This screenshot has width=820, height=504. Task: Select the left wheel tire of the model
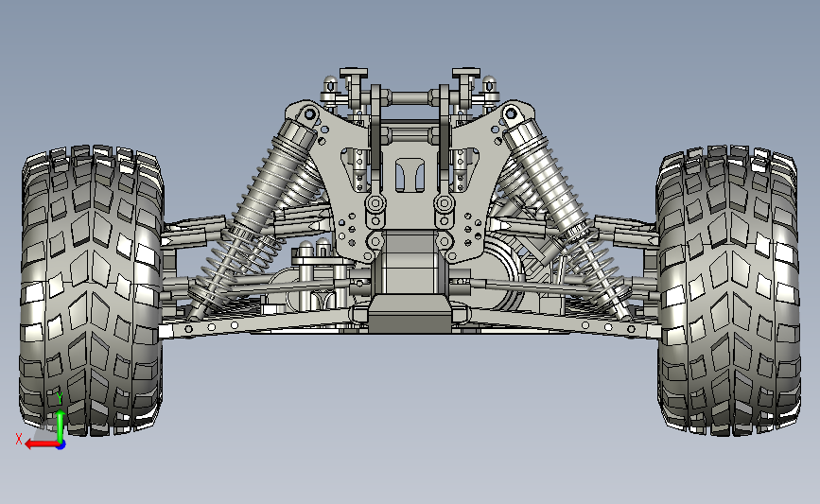(91, 290)
